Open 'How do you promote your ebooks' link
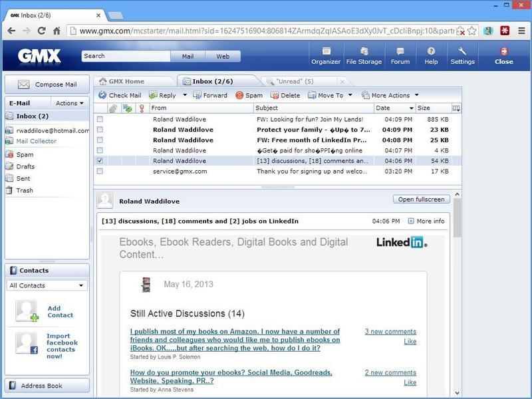This screenshot has width=532, height=399. [x=231, y=376]
